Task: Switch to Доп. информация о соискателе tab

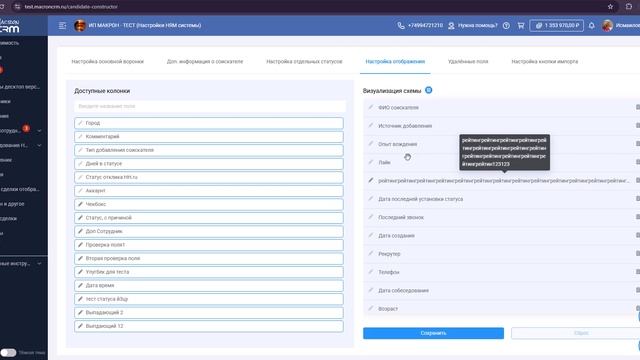Action: coord(205,62)
